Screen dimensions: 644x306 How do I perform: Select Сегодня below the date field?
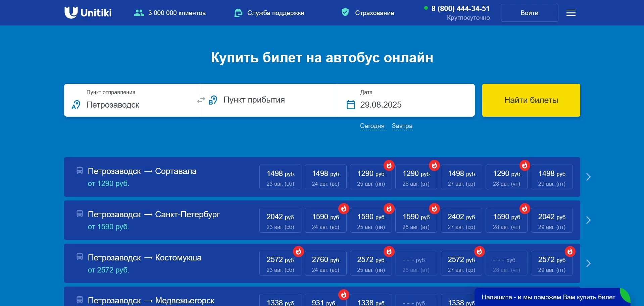372,126
